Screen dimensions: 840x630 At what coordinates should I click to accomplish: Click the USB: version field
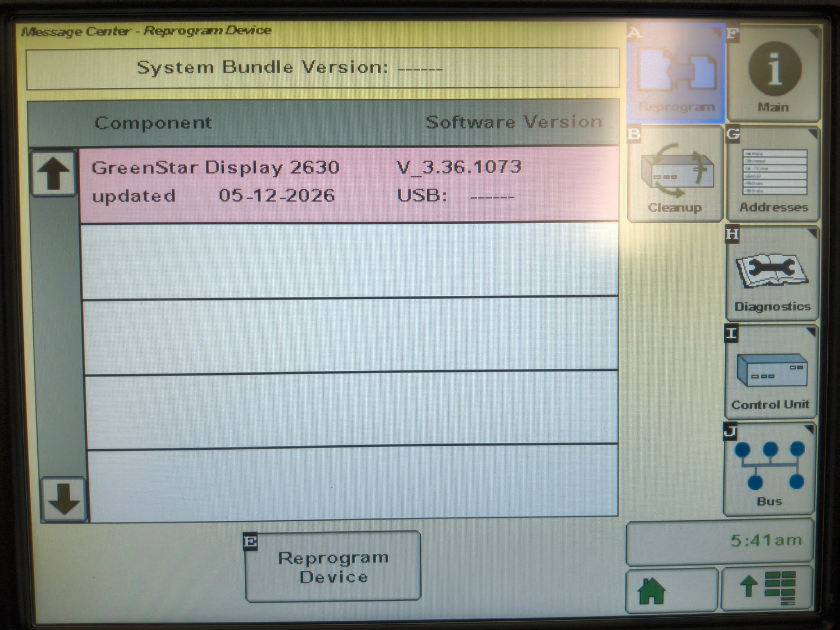click(x=456, y=195)
